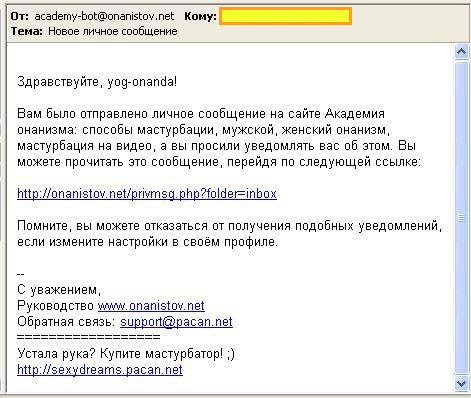Screen dimensions: 471x398
Task: Click the line "Устала рука? Купите мастурбатор! ;)"
Action: point(126,353)
